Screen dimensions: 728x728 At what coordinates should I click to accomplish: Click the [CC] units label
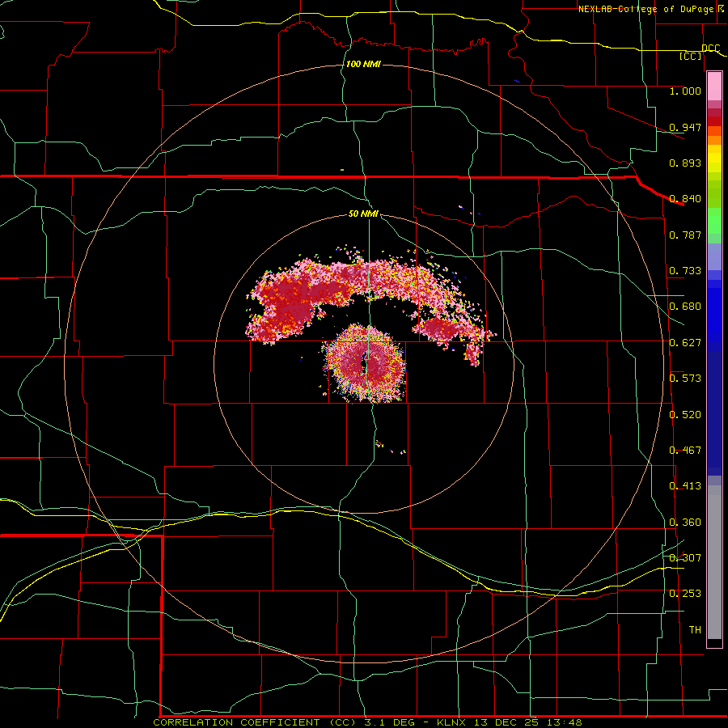690,56
